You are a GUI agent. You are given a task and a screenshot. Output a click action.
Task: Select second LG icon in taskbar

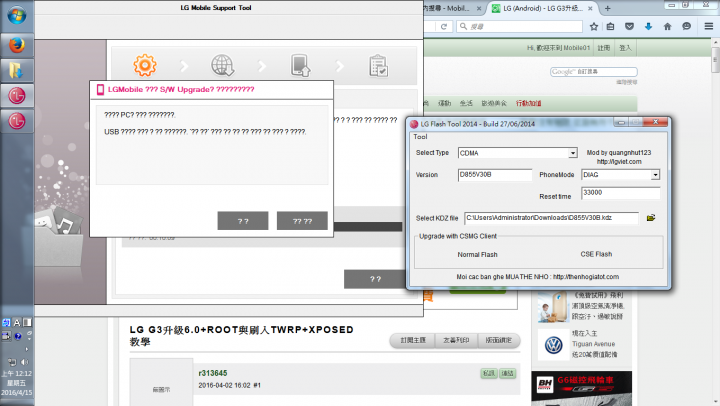point(17,121)
